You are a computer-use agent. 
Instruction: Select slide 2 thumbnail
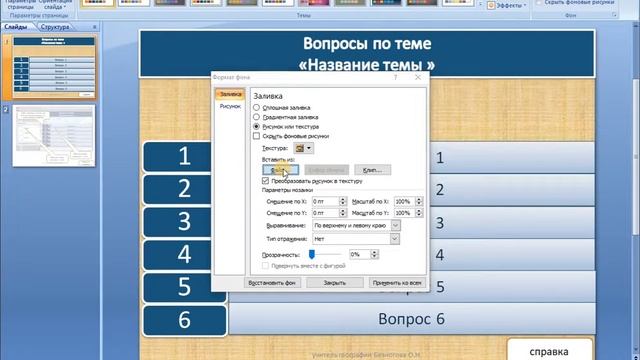[x=54, y=136]
